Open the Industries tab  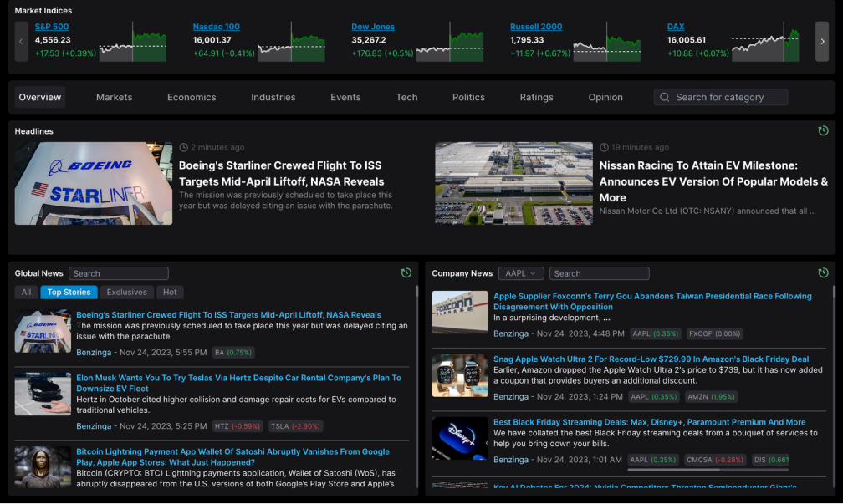tap(273, 97)
